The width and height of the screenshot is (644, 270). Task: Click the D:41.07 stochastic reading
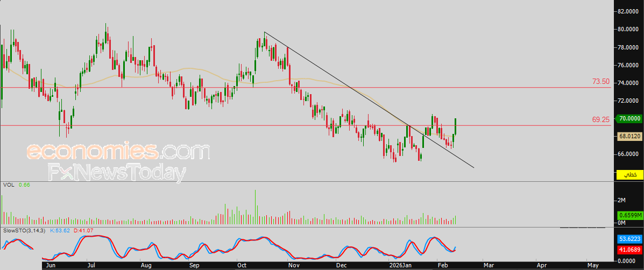tap(83, 231)
